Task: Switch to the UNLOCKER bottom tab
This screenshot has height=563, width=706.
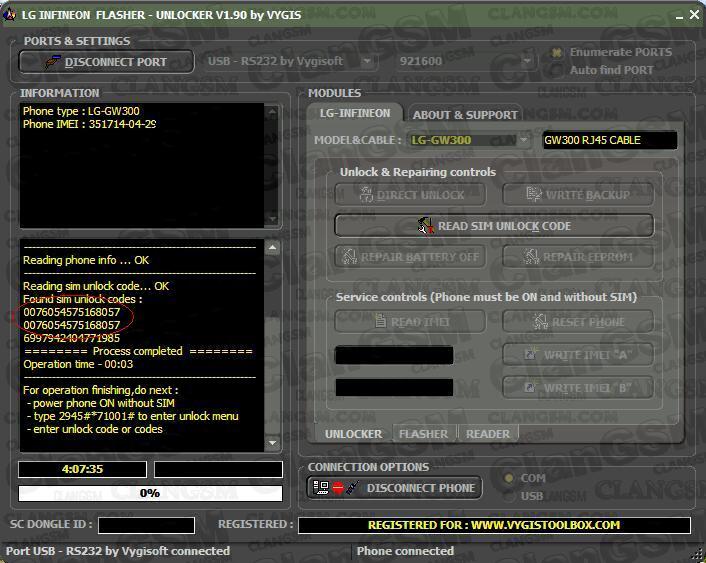Action: coord(353,434)
